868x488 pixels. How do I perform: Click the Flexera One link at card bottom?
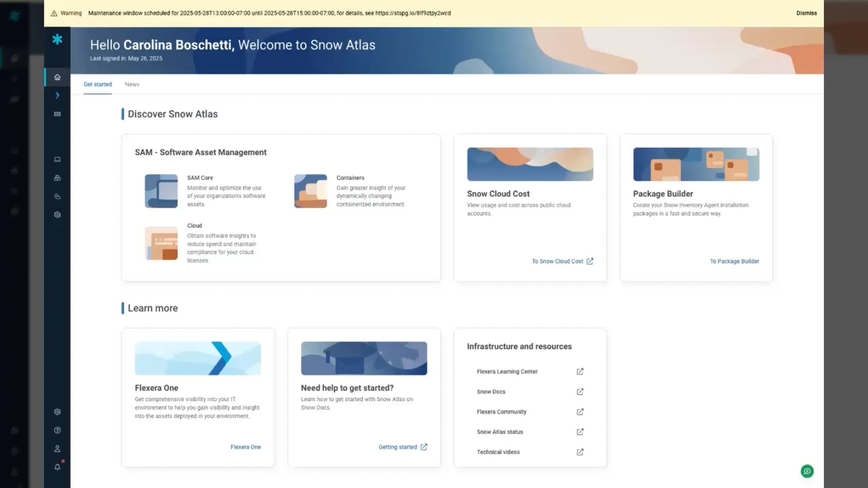pos(246,447)
